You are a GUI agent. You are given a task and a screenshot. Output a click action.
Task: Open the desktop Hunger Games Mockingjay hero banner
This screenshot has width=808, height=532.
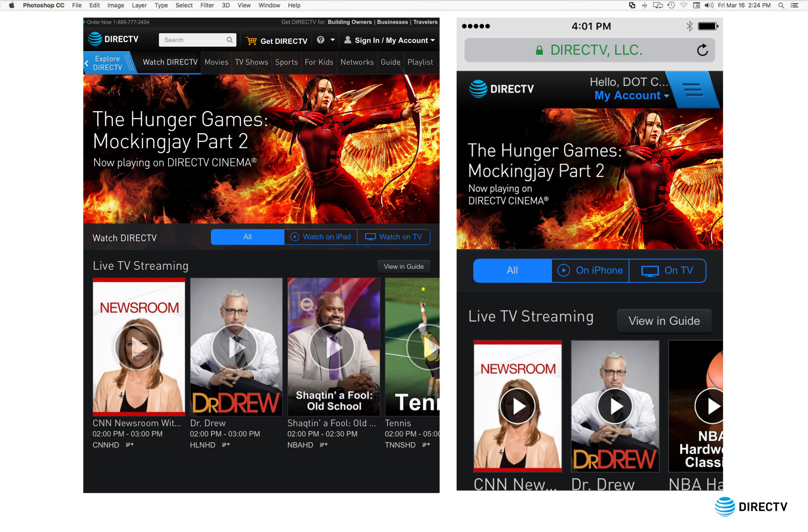[261, 149]
